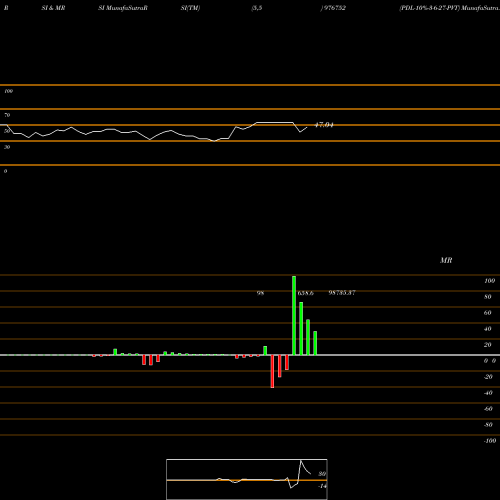
Task: Click the -14 label in mini chart
Action: (x=322, y=486)
